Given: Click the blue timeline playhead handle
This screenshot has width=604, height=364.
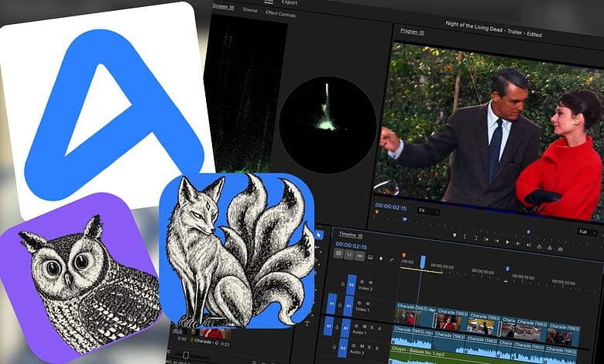Looking at the screenshot, I should coord(423,262).
